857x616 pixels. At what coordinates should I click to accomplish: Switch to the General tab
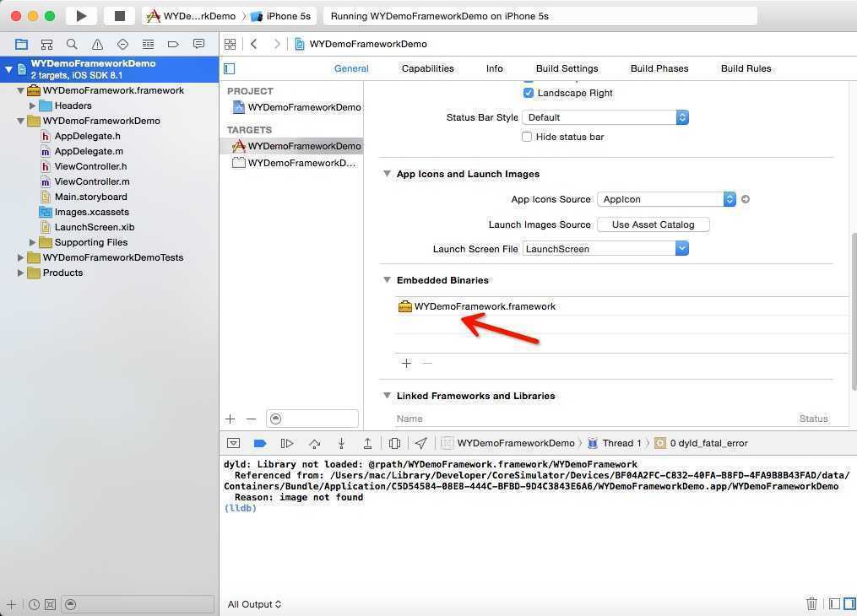click(x=351, y=68)
